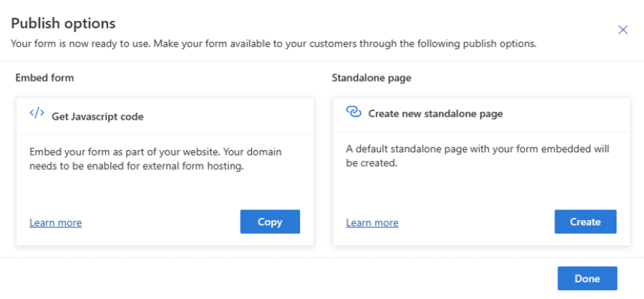The image size is (644, 299).
Task: Copy the Javascript embed code
Action: pos(270,222)
